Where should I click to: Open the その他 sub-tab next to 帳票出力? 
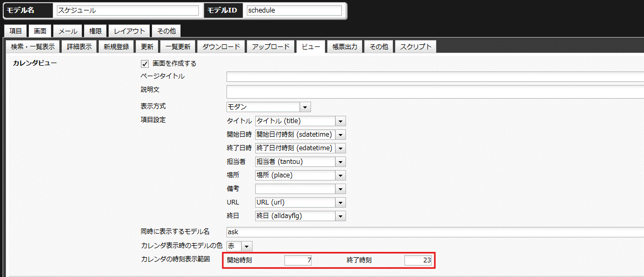[379, 46]
